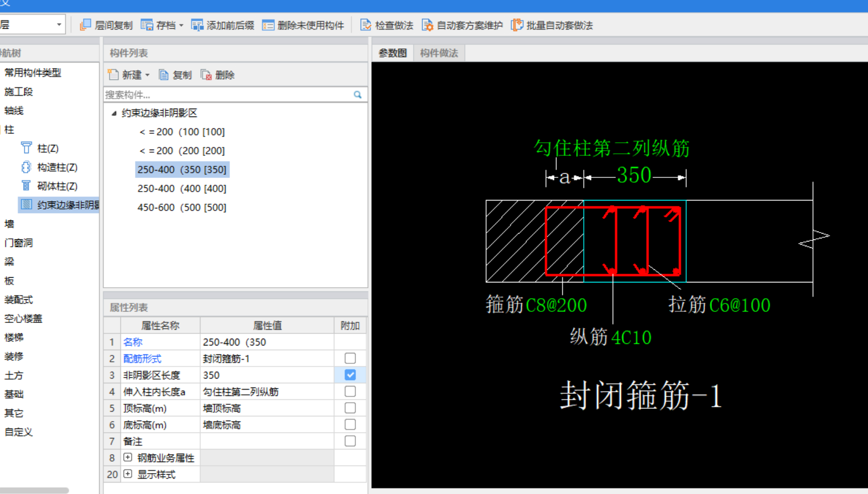868x494 pixels.
Task: Click the search magnifier icon
Action: point(358,94)
